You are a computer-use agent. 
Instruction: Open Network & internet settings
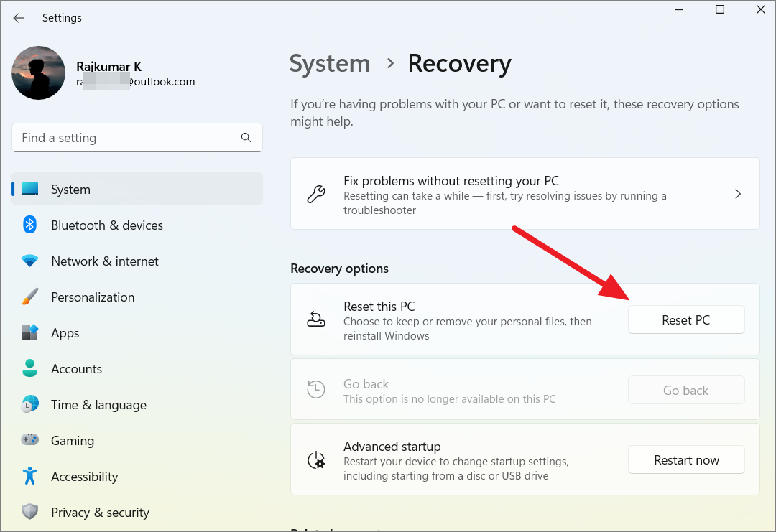(137, 261)
